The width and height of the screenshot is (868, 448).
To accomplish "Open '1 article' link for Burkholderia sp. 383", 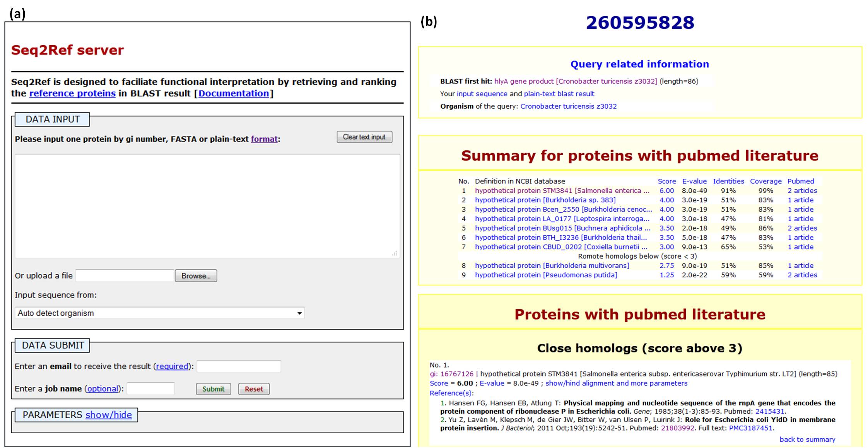I will click(801, 200).
